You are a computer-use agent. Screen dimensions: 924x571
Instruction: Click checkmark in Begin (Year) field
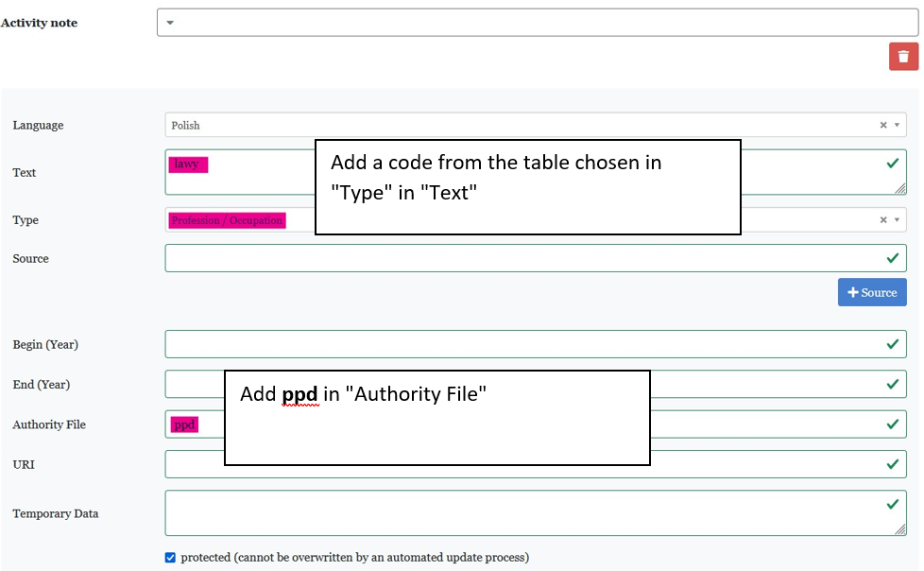click(x=893, y=344)
